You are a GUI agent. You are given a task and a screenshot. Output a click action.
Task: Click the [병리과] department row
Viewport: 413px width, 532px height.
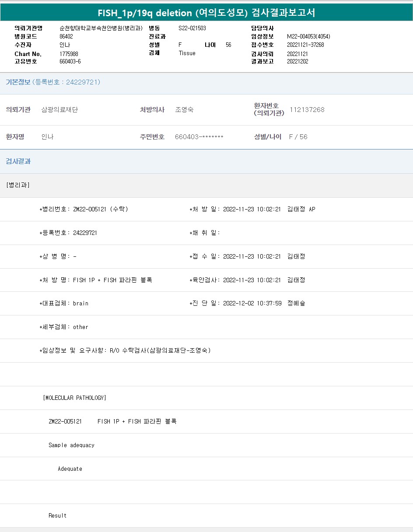tap(18, 185)
